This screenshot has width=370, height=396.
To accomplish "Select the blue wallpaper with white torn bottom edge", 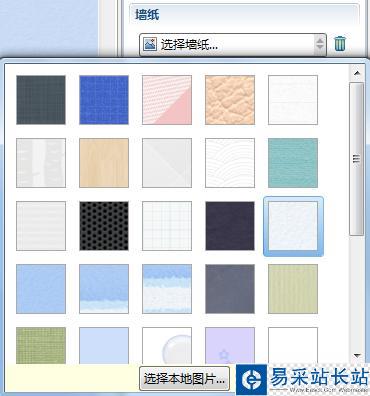I will click(104, 289).
